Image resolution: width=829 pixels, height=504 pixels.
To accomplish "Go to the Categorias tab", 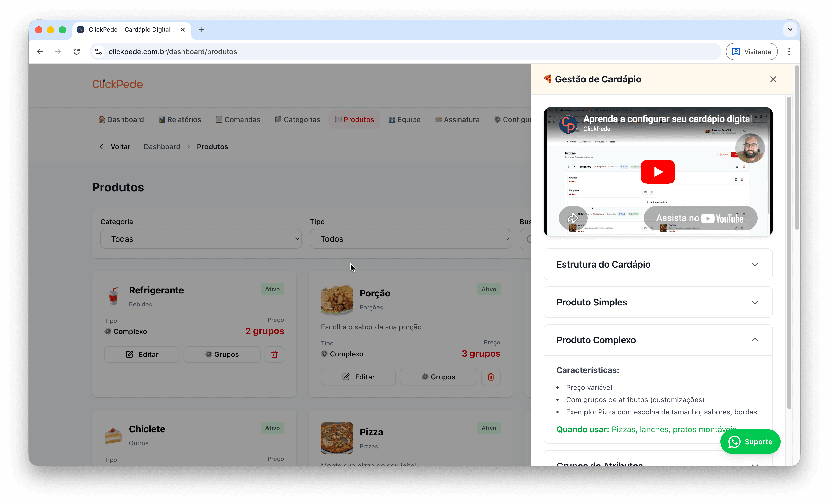I will 297,119.
